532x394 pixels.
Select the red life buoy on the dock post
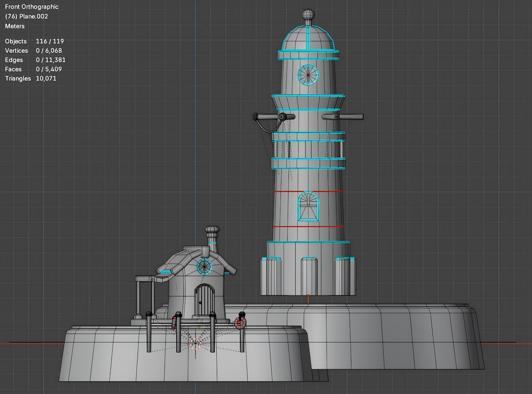pyautogui.click(x=240, y=322)
